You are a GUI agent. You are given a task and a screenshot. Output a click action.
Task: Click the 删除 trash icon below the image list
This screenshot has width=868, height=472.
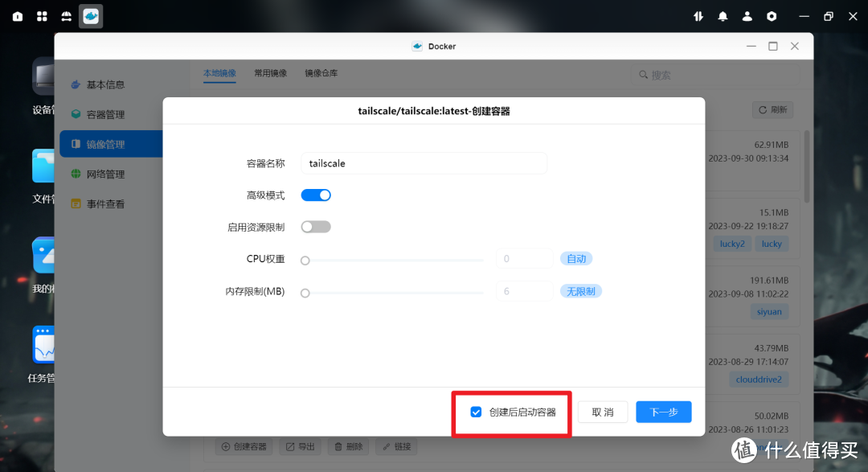(348, 445)
